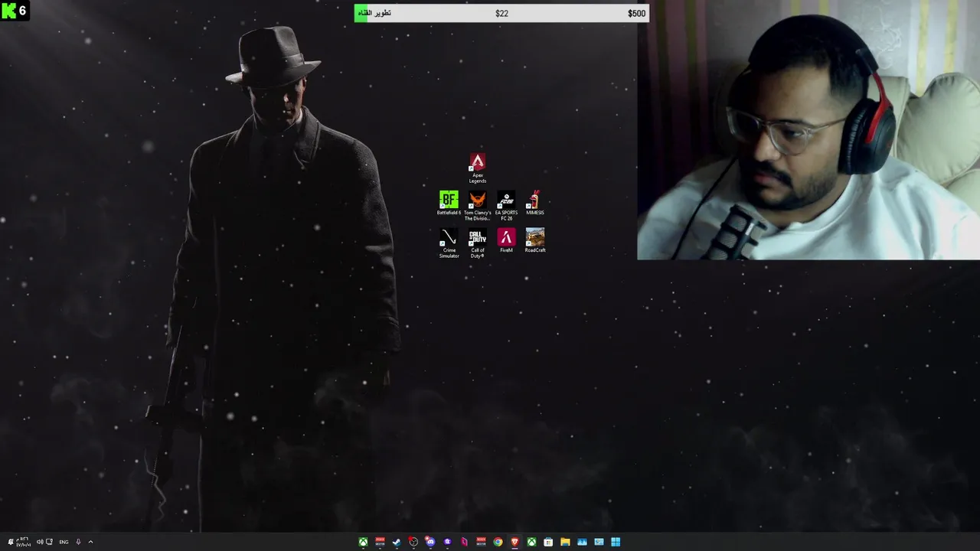Open the notification bell in the tray
Viewport: 980px width, 551px height.
click(x=11, y=542)
